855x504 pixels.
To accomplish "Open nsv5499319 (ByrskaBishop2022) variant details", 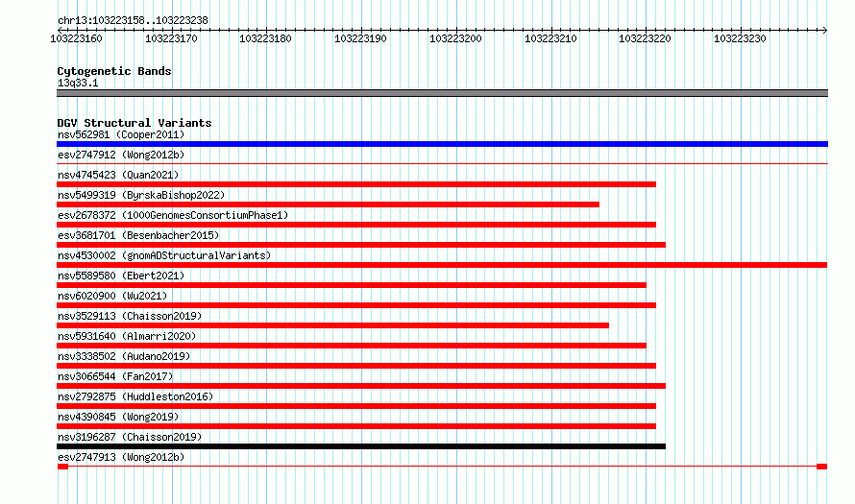I will (x=141, y=195).
